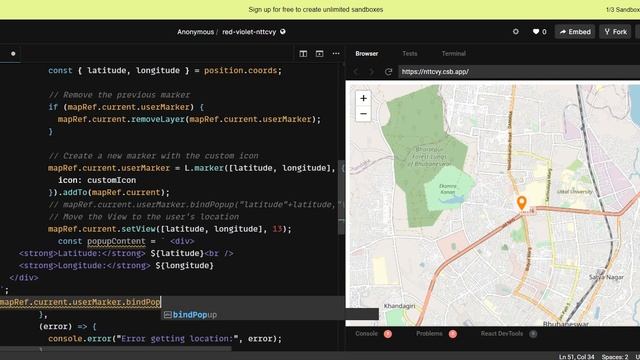Click the preview layout icon in editor toolbar
The height and width of the screenshot is (360, 640).
tap(319, 53)
